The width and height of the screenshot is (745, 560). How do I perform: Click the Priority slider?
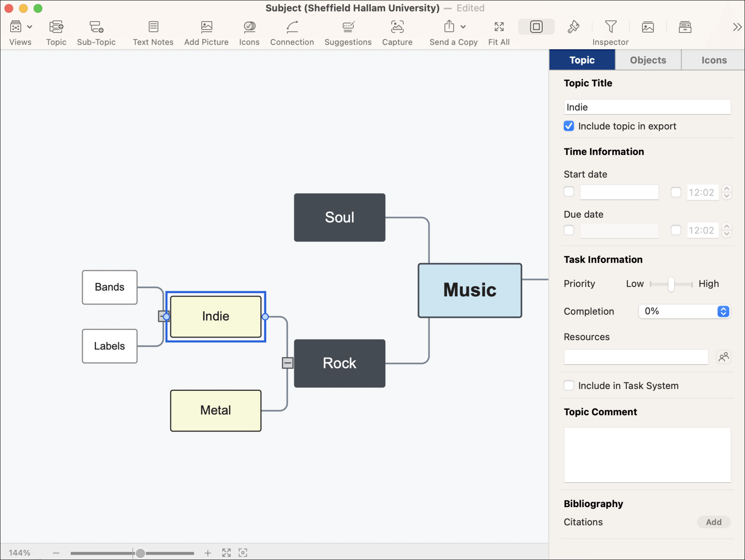point(671,284)
